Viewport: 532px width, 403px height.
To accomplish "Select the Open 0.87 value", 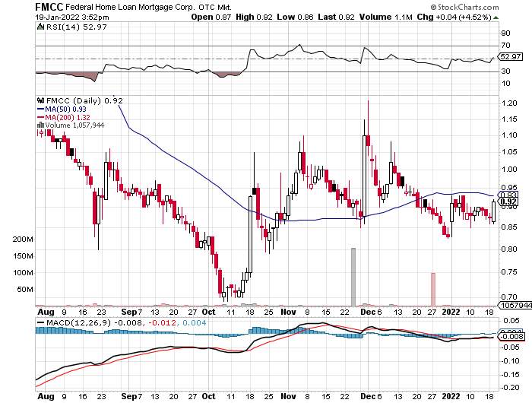I will [x=211, y=17].
